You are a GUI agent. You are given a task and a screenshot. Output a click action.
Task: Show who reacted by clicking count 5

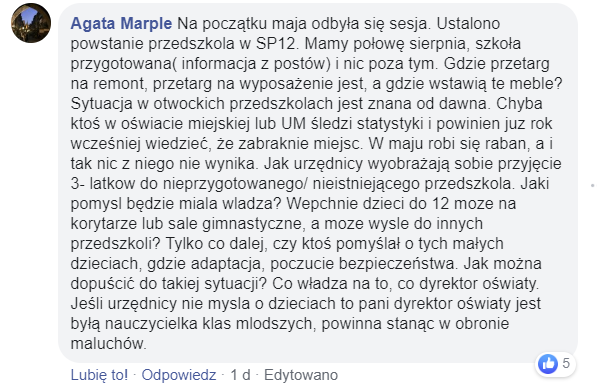(x=566, y=363)
